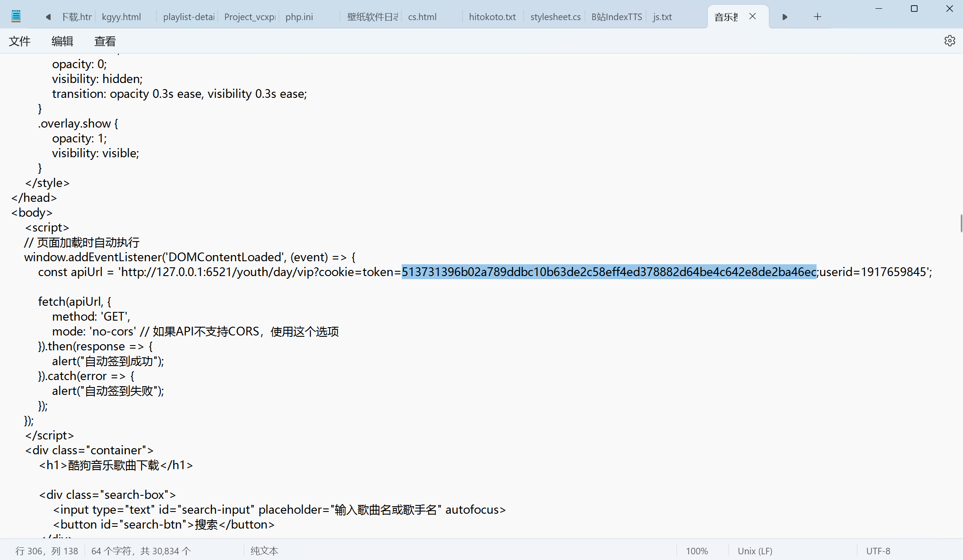The width and height of the screenshot is (963, 560).
Task: Open the 查看 menu
Action: pos(105,41)
